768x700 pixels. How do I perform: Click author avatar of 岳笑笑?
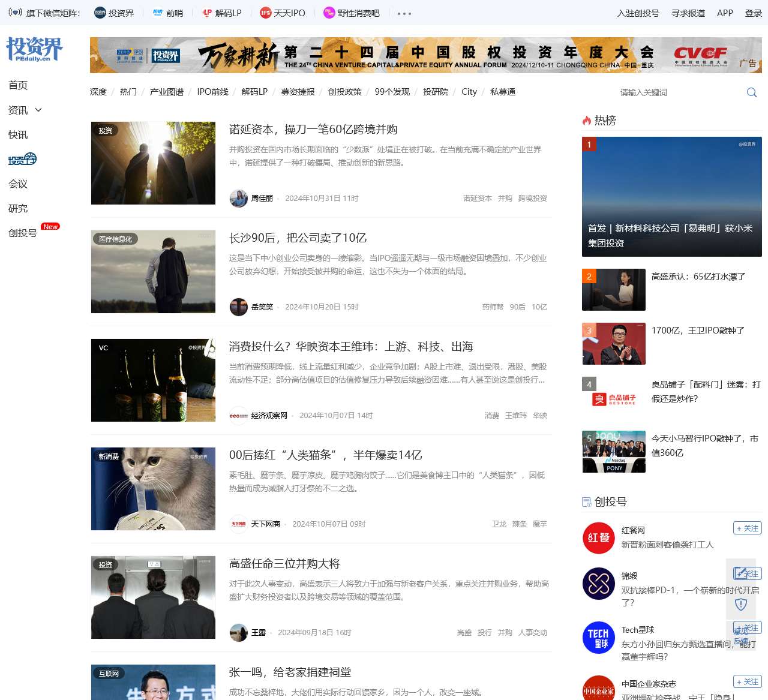coord(239,307)
